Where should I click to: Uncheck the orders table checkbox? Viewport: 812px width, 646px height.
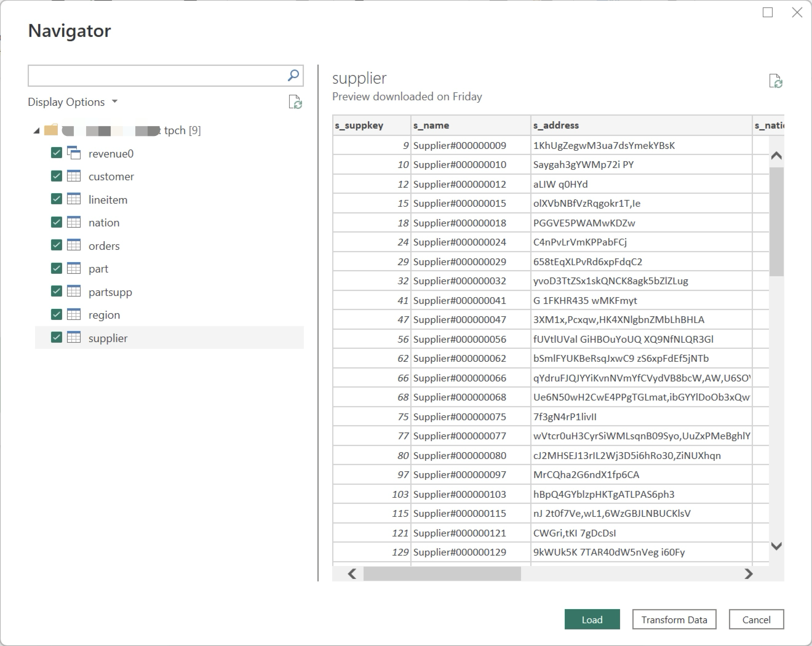(57, 245)
